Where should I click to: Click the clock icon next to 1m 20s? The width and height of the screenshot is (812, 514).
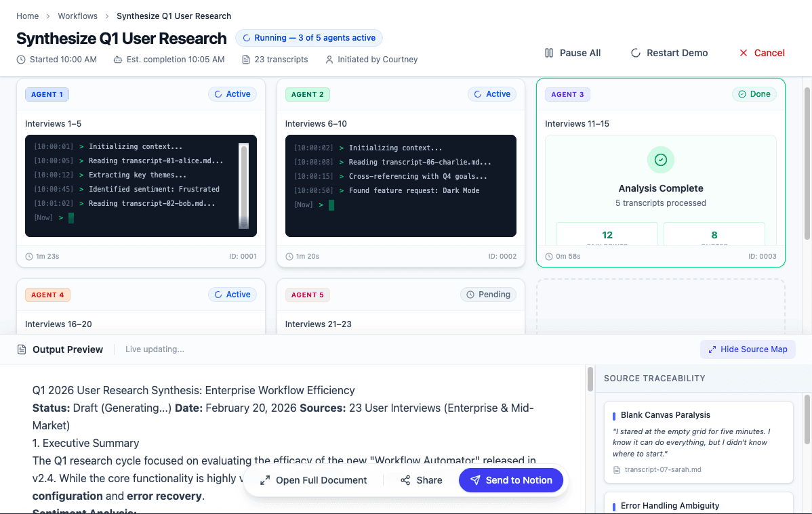[289, 256]
